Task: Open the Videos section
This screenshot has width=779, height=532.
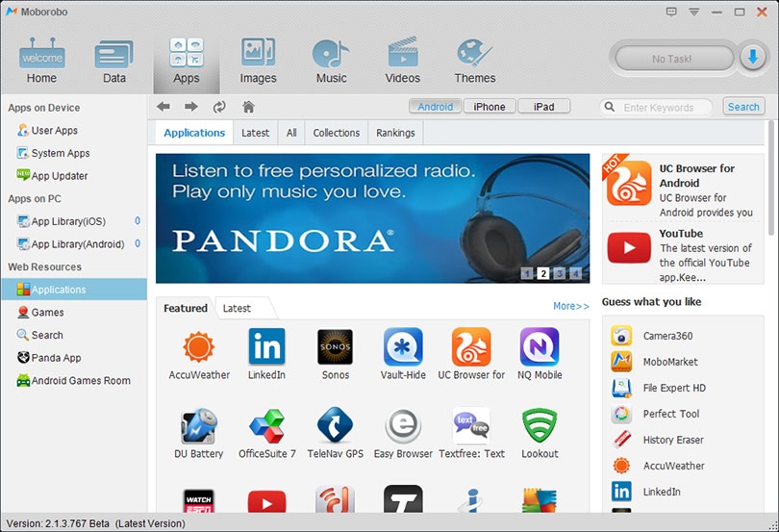Action: 402,61
